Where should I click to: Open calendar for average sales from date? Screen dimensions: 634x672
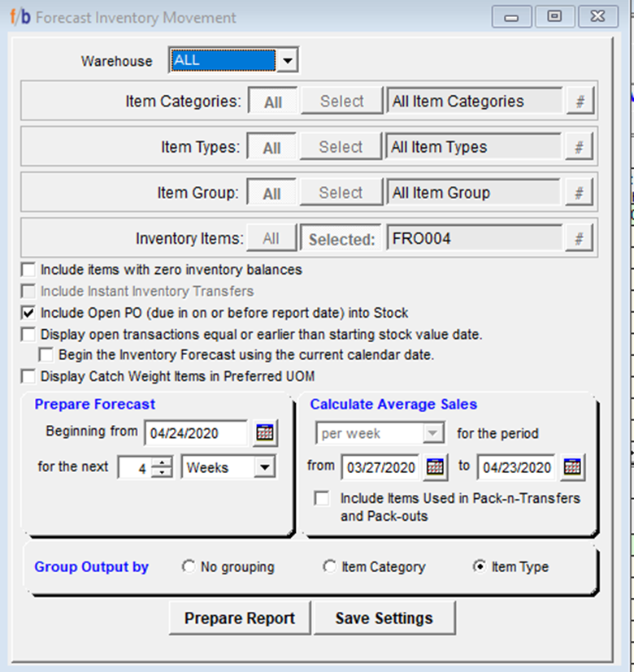(436, 466)
